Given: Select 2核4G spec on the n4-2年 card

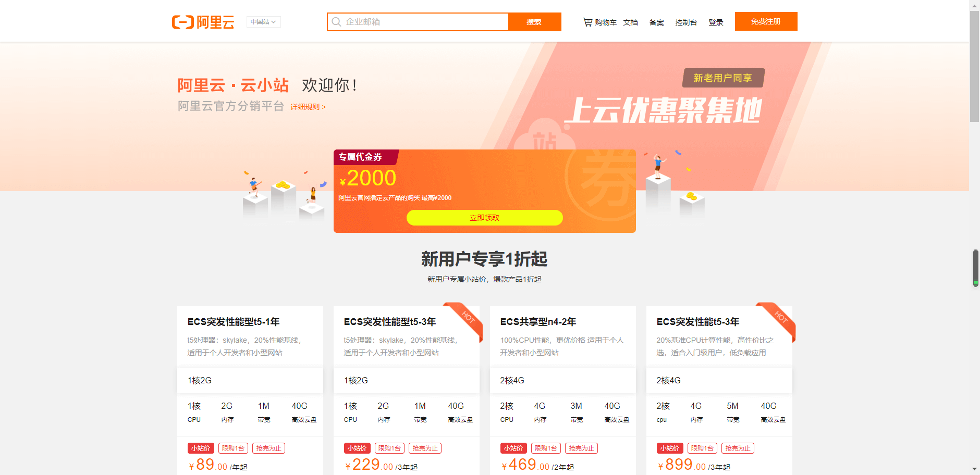Looking at the screenshot, I should tap(563, 381).
